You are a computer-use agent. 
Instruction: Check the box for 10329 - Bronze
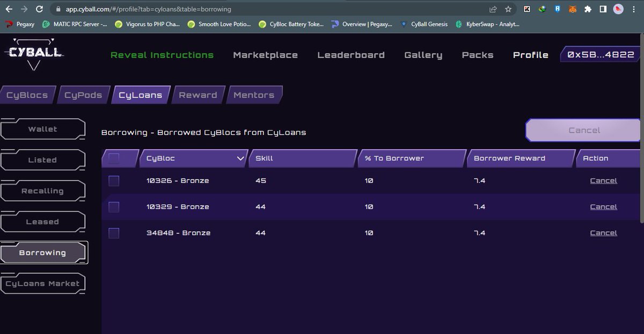pos(114,207)
